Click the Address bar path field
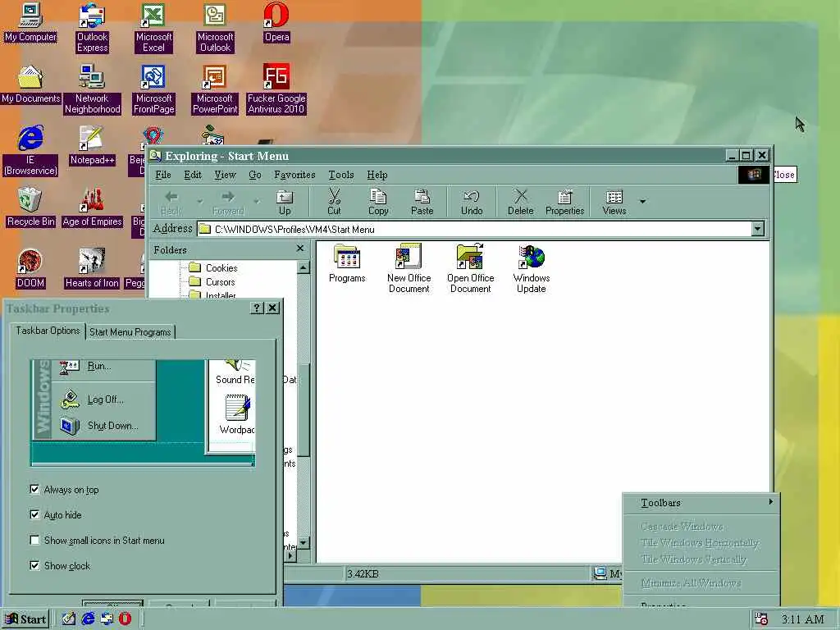This screenshot has height=630, width=840. (474, 230)
